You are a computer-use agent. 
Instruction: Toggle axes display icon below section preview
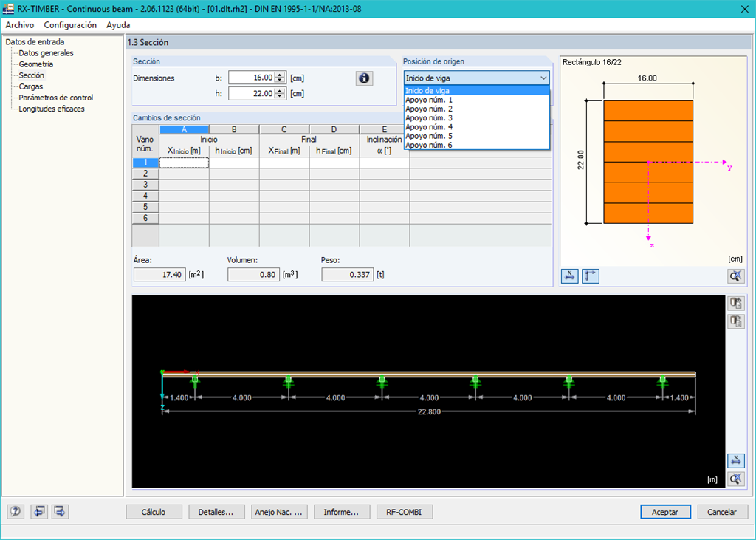590,276
